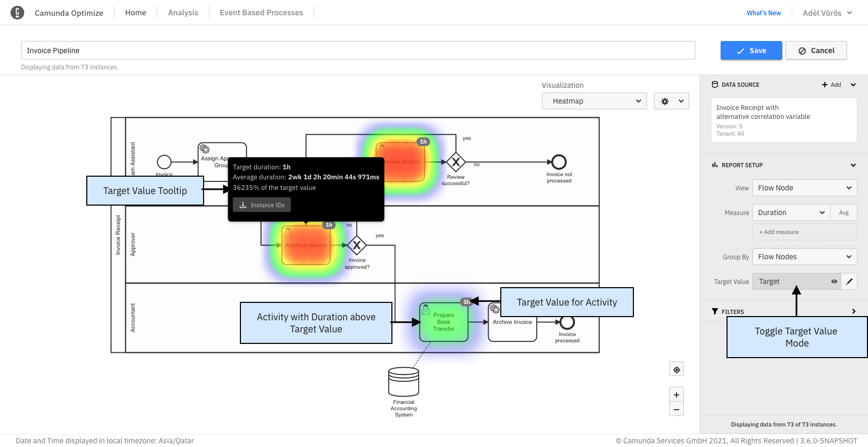The height and width of the screenshot is (447, 868).
Task: Edit target value with pencil icon
Action: 849,281
